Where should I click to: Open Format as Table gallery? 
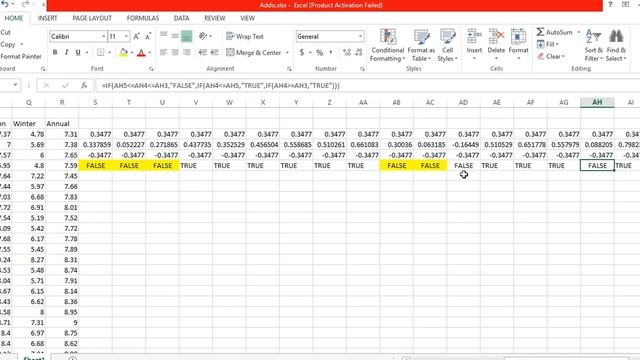pyautogui.click(x=421, y=45)
